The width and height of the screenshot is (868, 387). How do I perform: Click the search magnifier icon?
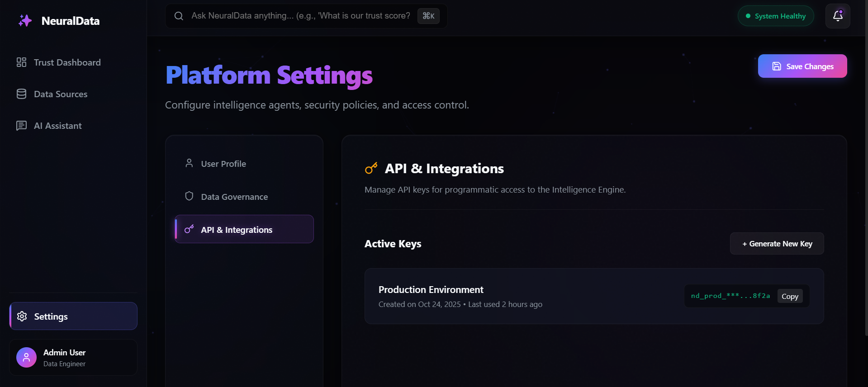coord(179,16)
